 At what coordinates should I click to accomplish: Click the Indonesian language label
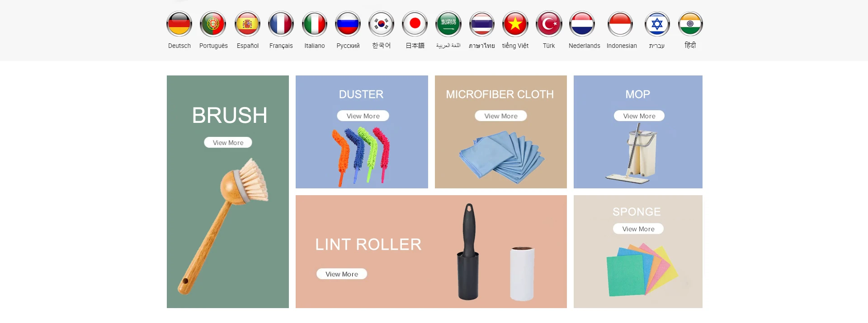[x=622, y=46]
